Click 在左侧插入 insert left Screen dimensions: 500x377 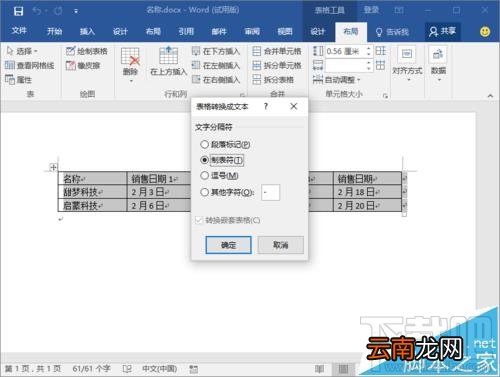[x=216, y=65]
